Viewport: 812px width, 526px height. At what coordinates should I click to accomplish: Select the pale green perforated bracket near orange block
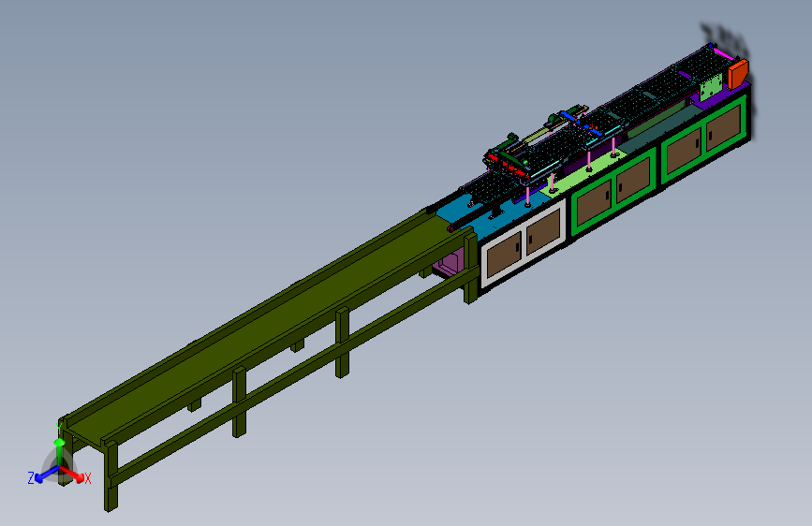711,86
